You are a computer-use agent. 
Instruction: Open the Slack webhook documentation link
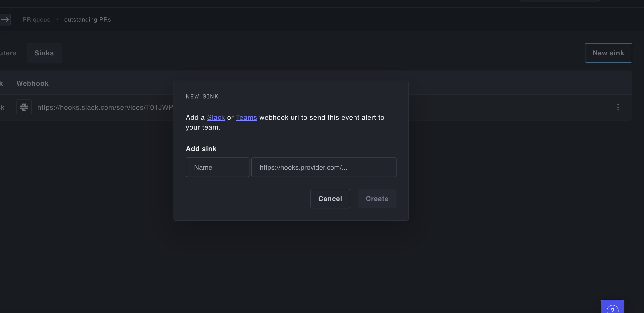216,117
